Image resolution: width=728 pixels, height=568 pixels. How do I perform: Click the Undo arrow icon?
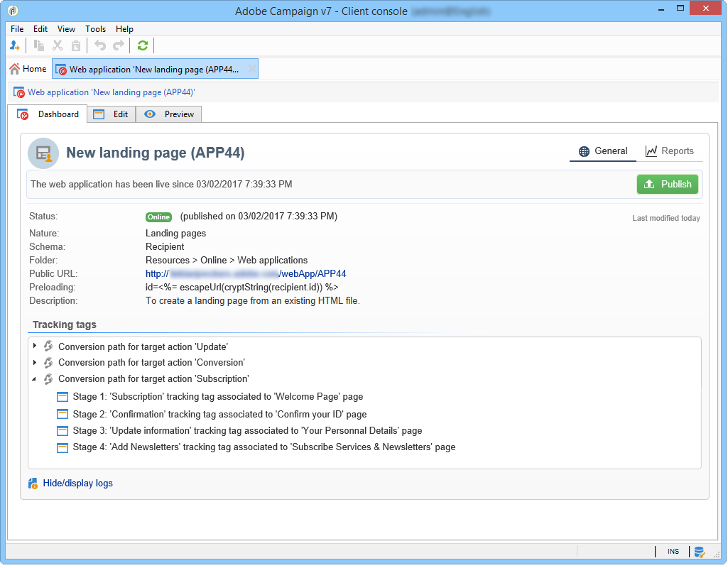(100, 45)
